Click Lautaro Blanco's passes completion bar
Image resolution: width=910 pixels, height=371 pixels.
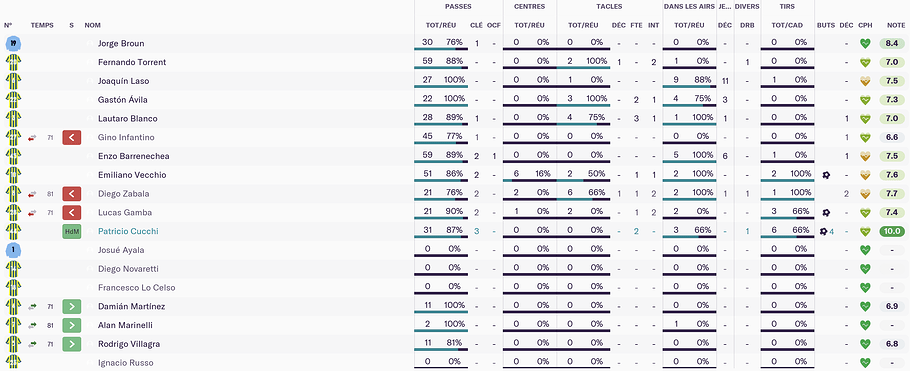(x=440, y=124)
